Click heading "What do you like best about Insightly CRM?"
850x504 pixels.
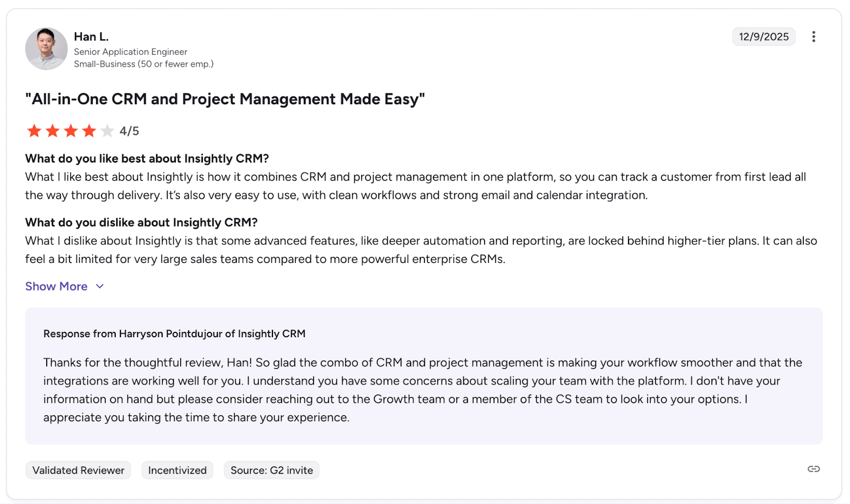[x=147, y=158]
